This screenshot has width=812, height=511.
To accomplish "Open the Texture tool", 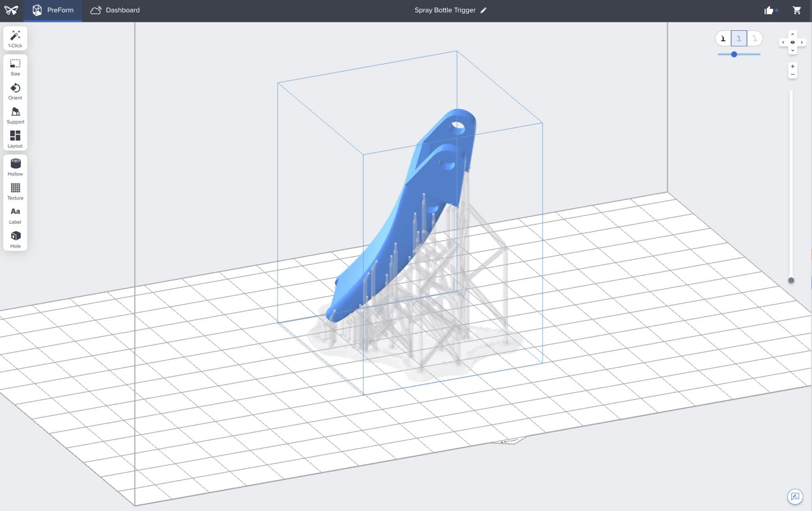I will click(x=15, y=191).
